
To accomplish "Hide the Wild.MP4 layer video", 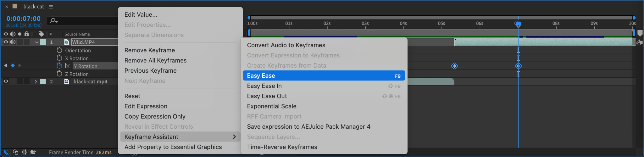I will pos(6,42).
